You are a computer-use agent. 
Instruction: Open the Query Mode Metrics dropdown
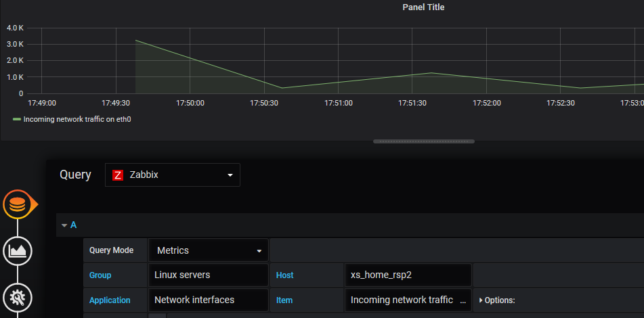[x=209, y=250]
